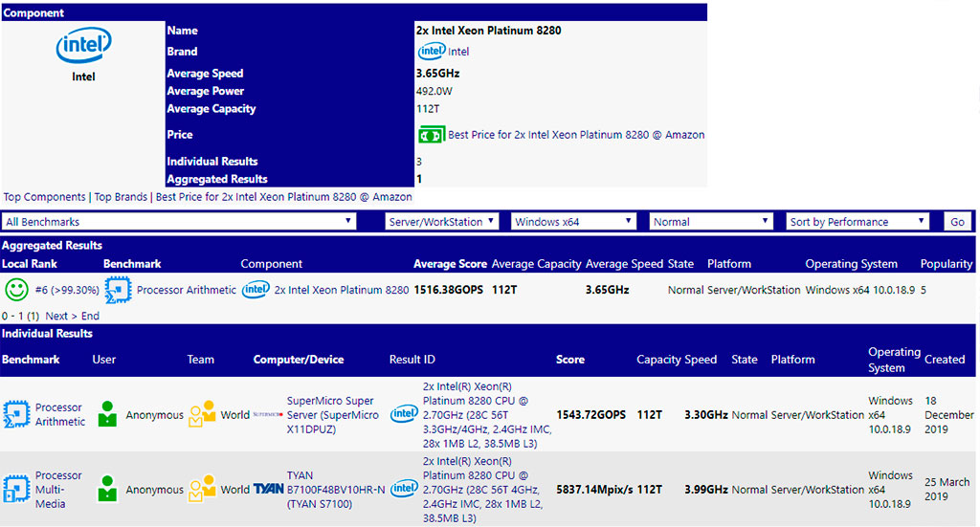Click the TYAN brand logo
The image size is (980, 527).
[268, 489]
